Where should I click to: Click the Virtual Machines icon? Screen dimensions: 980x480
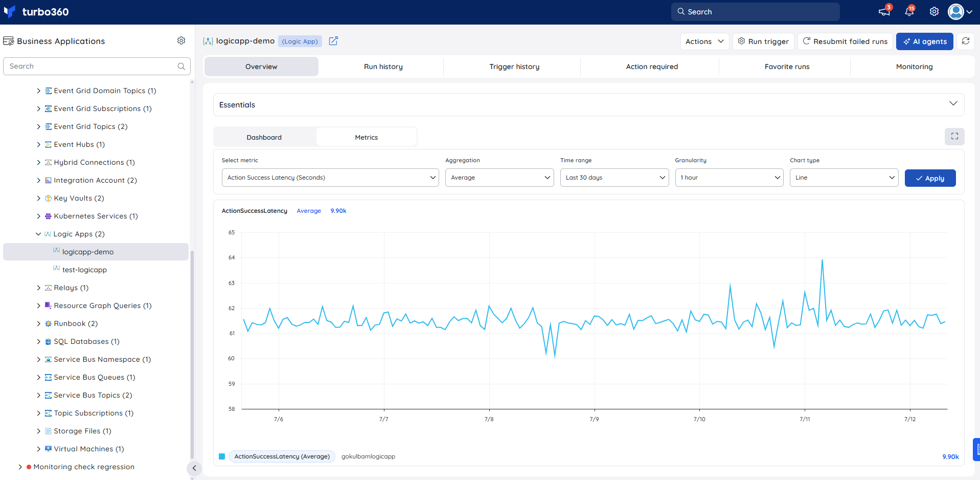click(x=48, y=449)
